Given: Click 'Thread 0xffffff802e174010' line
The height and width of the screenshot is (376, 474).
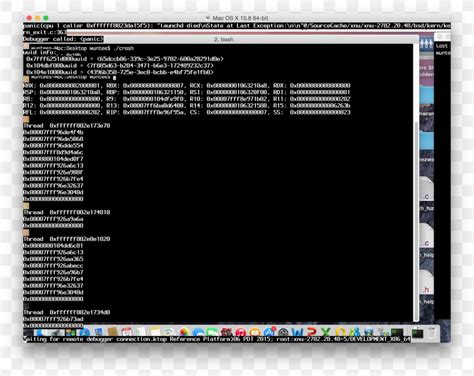Looking at the screenshot, I should pyautogui.click(x=67, y=212).
